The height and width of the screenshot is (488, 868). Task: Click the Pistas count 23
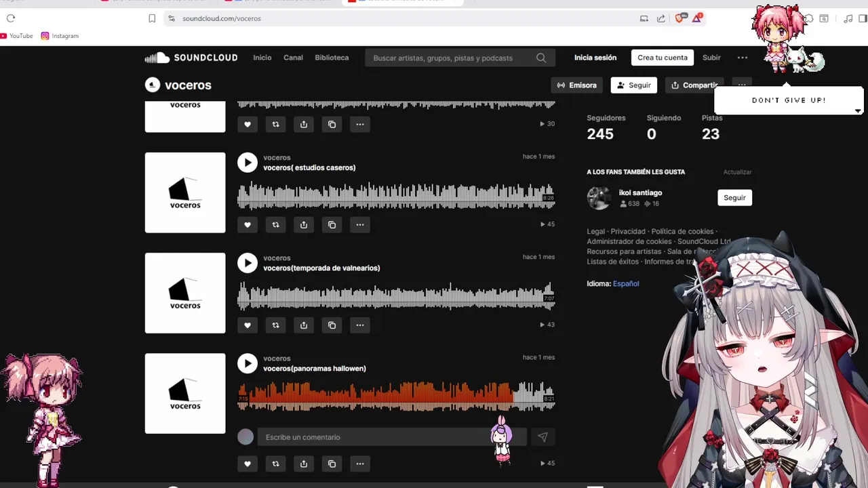tap(711, 134)
